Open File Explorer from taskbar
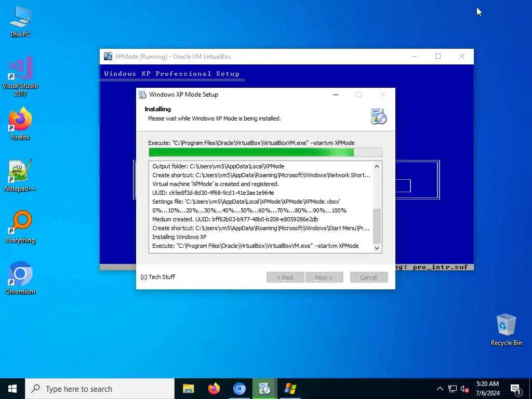The width and height of the screenshot is (532, 399). pyautogui.click(x=188, y=389)
